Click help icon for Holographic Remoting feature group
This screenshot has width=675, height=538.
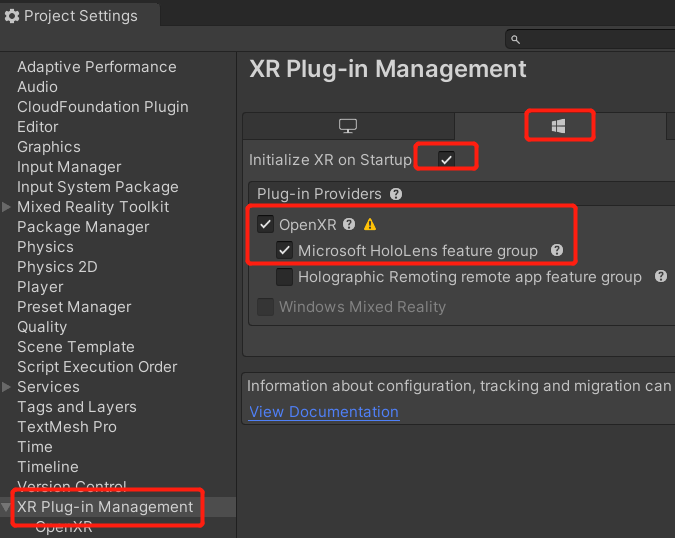click(661, 277)
